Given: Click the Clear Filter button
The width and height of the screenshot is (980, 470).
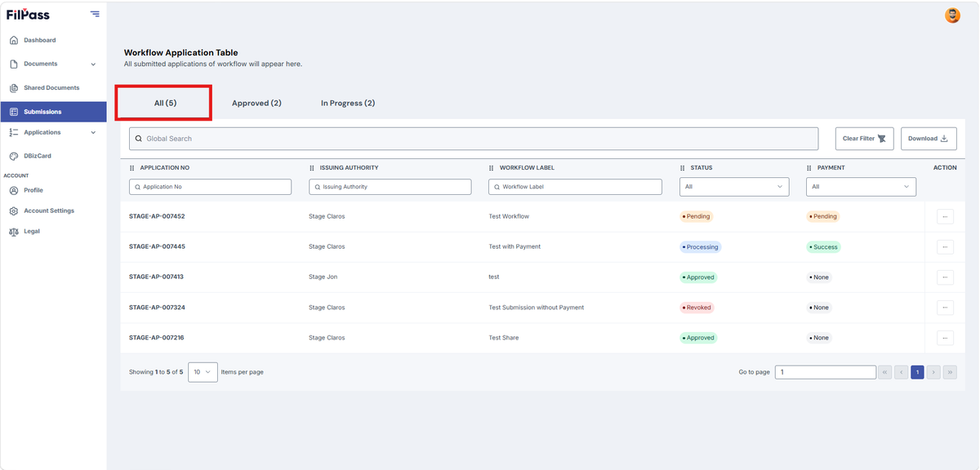Looking at the screenshot, I should pyautogui.click(x=864, y=139).
